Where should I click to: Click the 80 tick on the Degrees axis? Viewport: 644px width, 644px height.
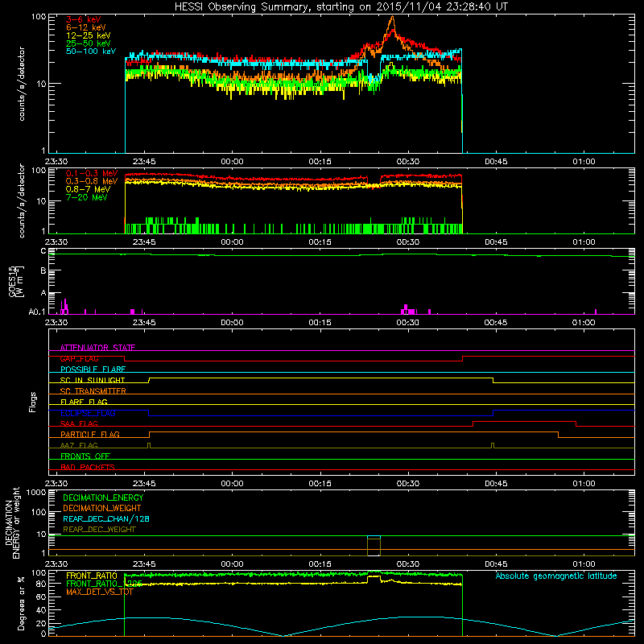pos(41,584)
